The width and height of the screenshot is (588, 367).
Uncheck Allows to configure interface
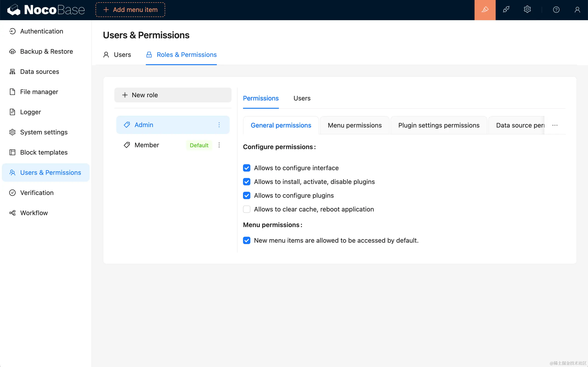tap(247, 168)
